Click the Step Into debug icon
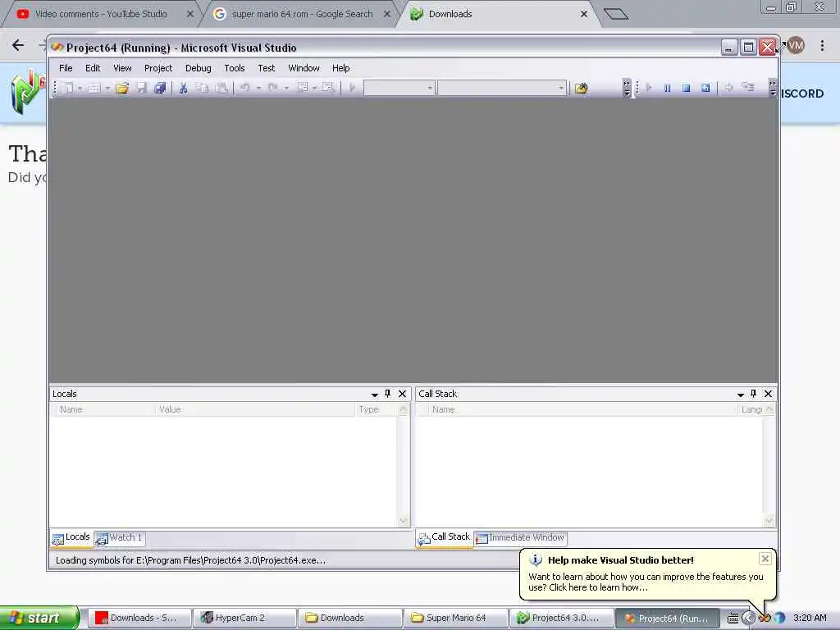 [x=748, y=87]
